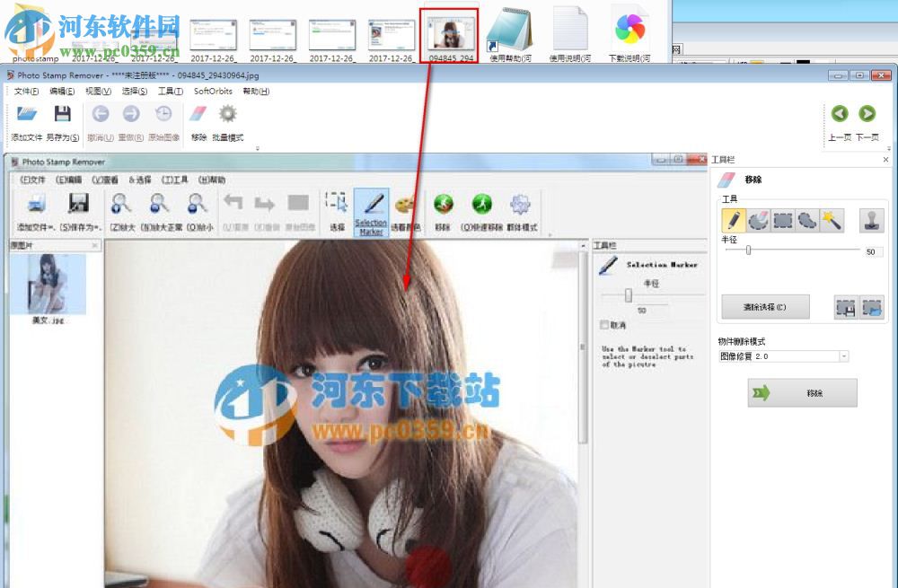Viewport: 898px width, 588px height.
Task: Select the clone stamp tool
Action: click(x=873, y=219)
